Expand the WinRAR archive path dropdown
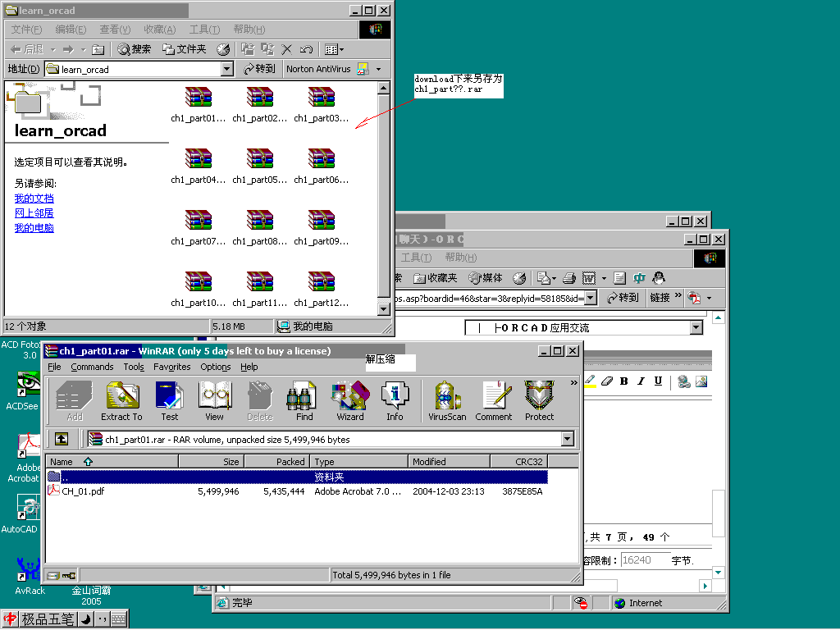 click(567, 440)
